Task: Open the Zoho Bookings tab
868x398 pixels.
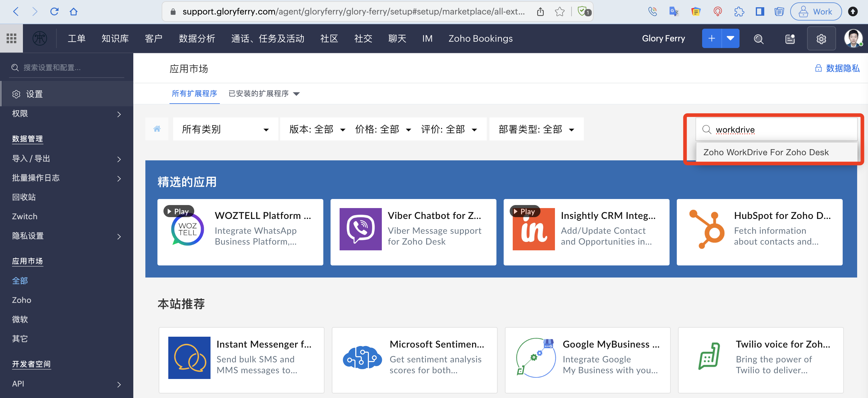Action: point(480,38)
